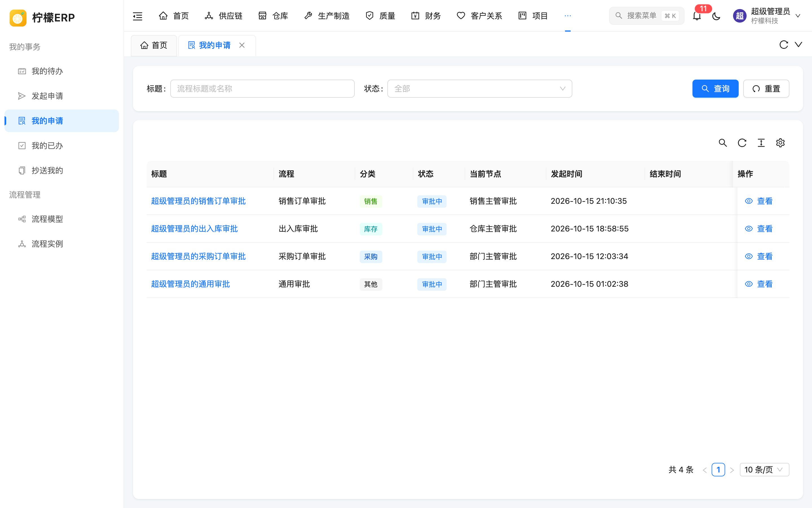
Task: Focus the 标题 search input field
Action: click(262, 89)
